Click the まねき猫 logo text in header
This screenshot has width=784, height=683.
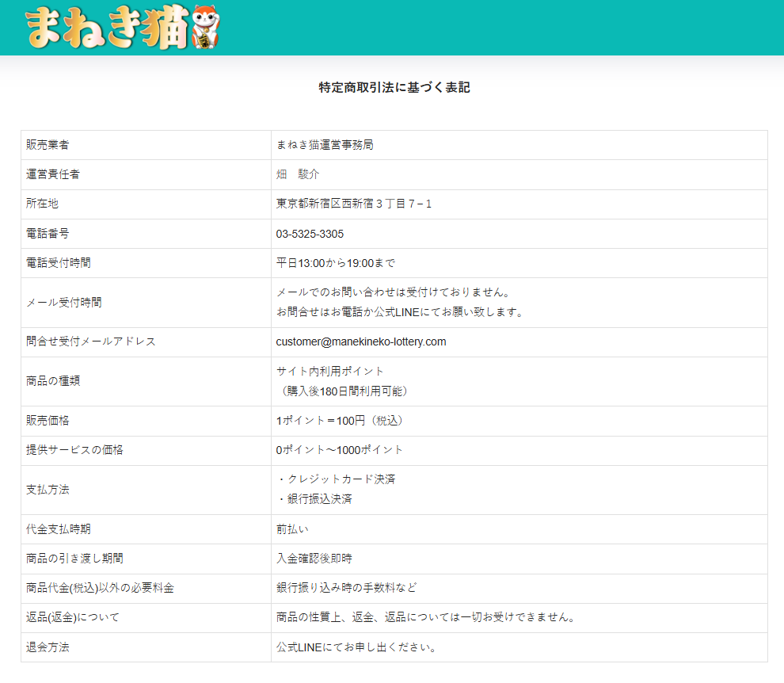pyautogui.click(x=107, y=29)
